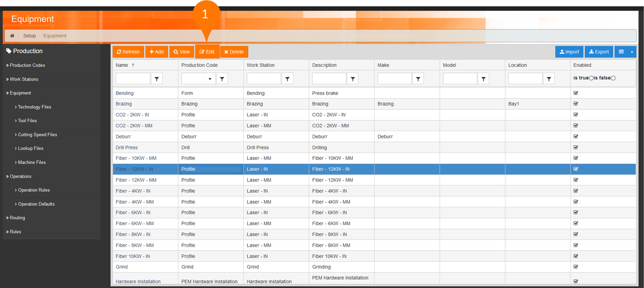Expand Operations in the sidebar
This screenshot has height=288, width=644.
point(20,176)
